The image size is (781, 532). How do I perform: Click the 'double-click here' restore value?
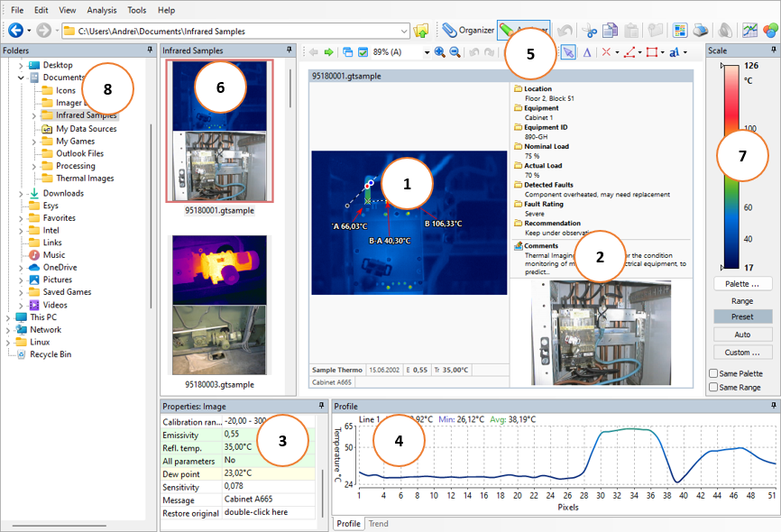[256, 512]
